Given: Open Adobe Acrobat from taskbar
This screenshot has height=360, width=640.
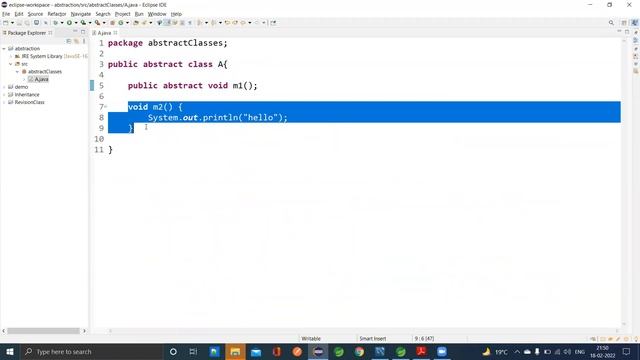Looking at the screenshot, I should coord(421,351).
